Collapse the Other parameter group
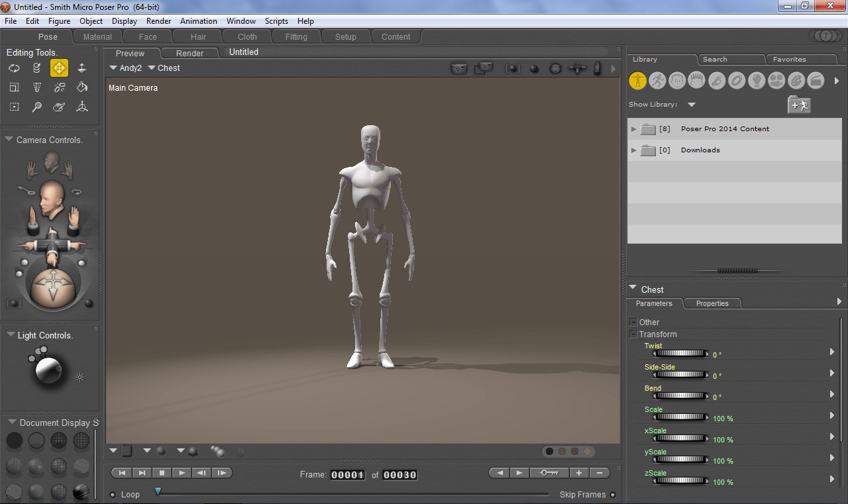 pyautogui.click(x=633, y=323)
